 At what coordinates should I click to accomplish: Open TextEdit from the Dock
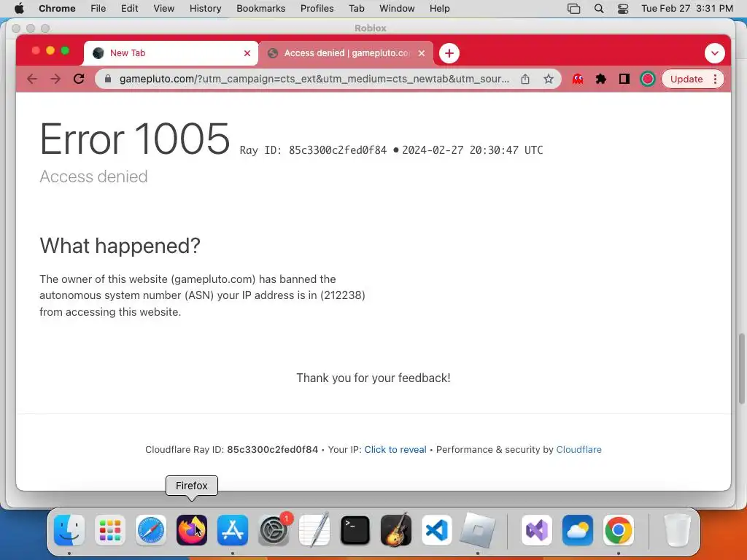tap(314, 530)
